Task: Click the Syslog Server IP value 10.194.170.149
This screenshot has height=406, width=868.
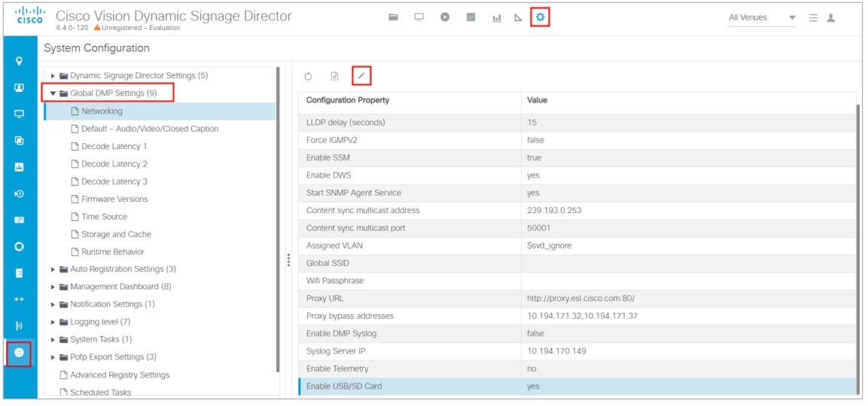Action: pos(556,351)
